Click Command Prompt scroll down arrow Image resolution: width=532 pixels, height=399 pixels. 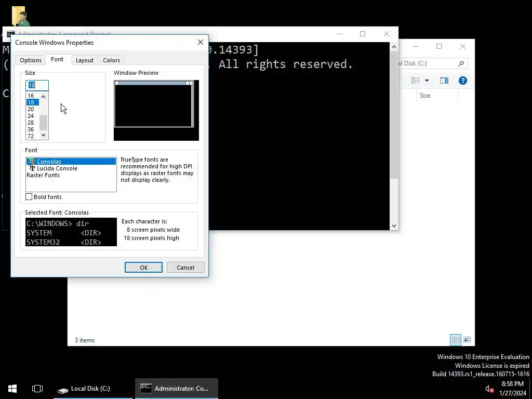(x=394, y=225)
